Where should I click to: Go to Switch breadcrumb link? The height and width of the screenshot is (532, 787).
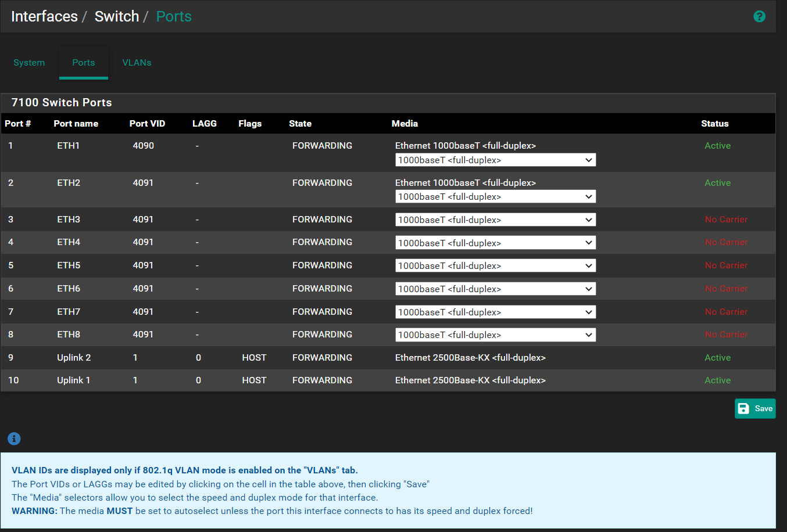tap(117, 16)
